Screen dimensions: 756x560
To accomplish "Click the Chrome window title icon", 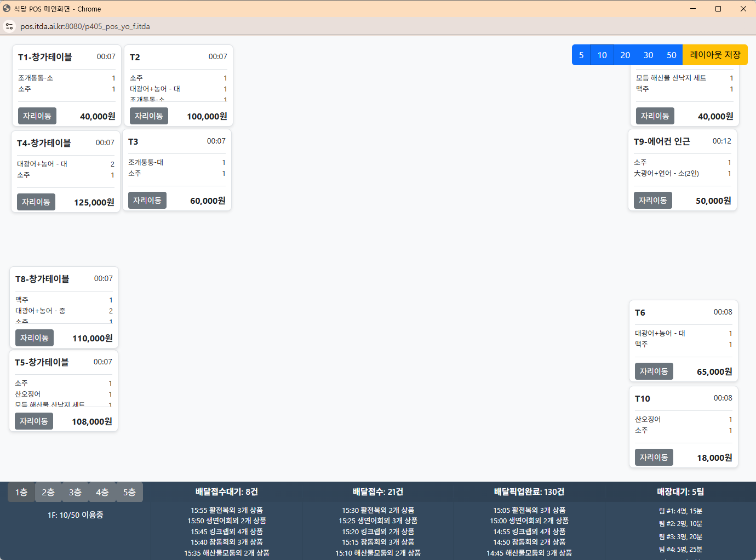I will point(7,9).
